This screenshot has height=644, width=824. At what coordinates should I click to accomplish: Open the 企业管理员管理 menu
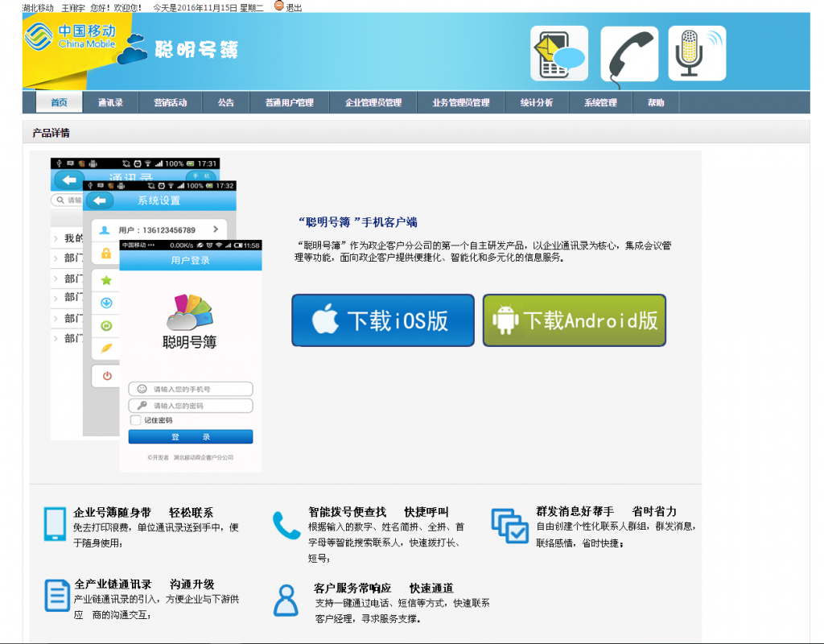(x=373, y=102)
